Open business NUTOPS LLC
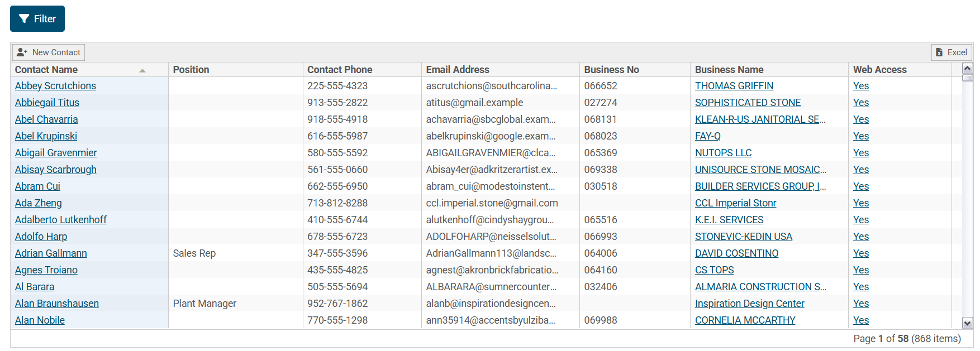Screen dimensions: 980x351 click(x=723, y=153)
